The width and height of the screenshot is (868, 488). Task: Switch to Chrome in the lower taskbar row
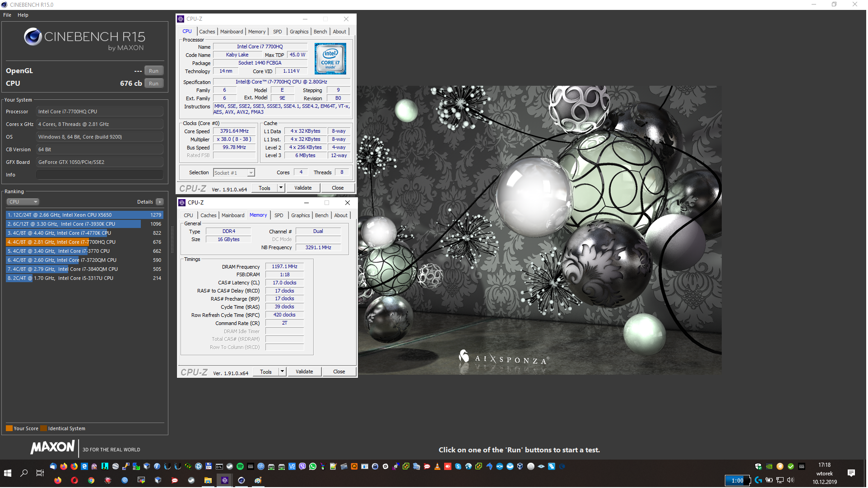click(x=91, y=481)
